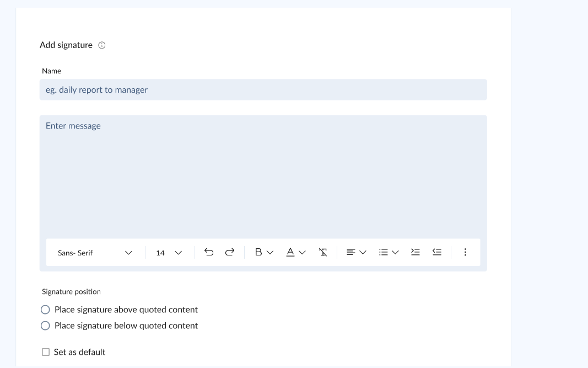
Task: Click info icon next to Add signature
Action: 102,45
